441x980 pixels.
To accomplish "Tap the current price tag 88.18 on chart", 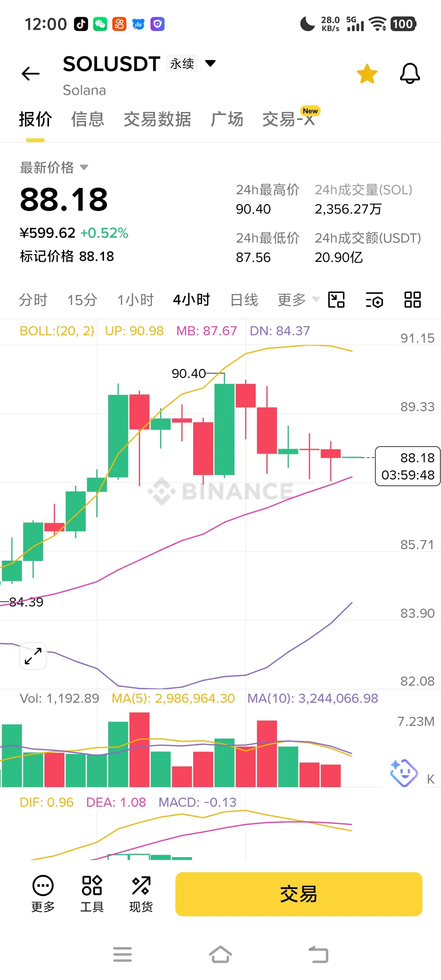I will point(407,466).
